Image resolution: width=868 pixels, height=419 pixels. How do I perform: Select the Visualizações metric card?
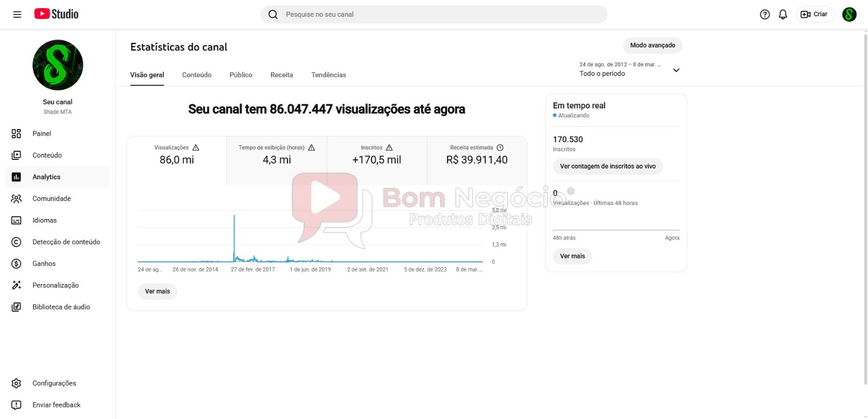click(x=177, y=154)
